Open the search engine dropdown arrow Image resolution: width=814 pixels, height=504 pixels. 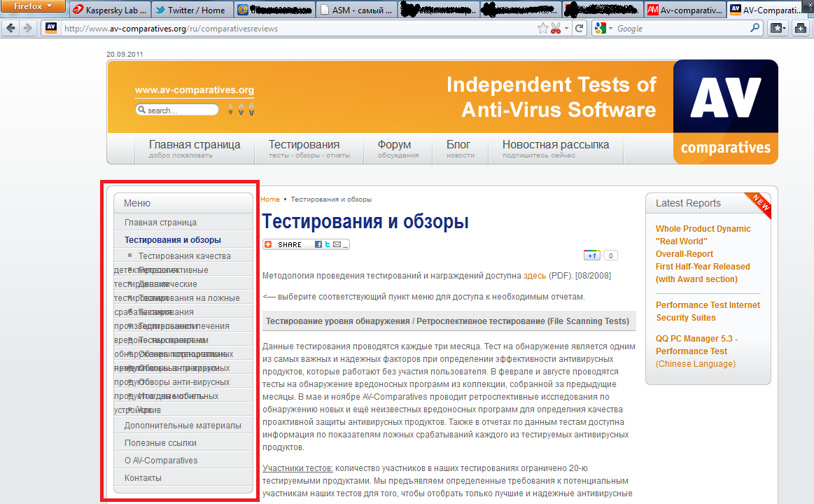[610, 29]
